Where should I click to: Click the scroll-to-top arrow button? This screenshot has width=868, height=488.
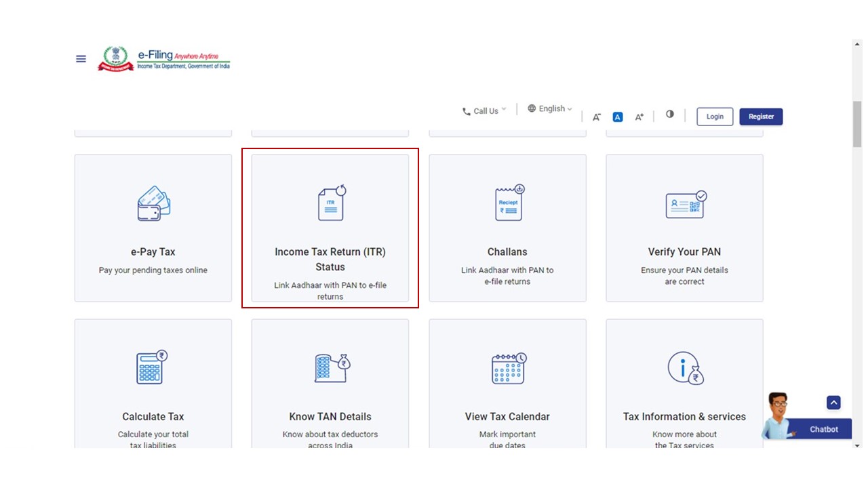pos(833,402)
